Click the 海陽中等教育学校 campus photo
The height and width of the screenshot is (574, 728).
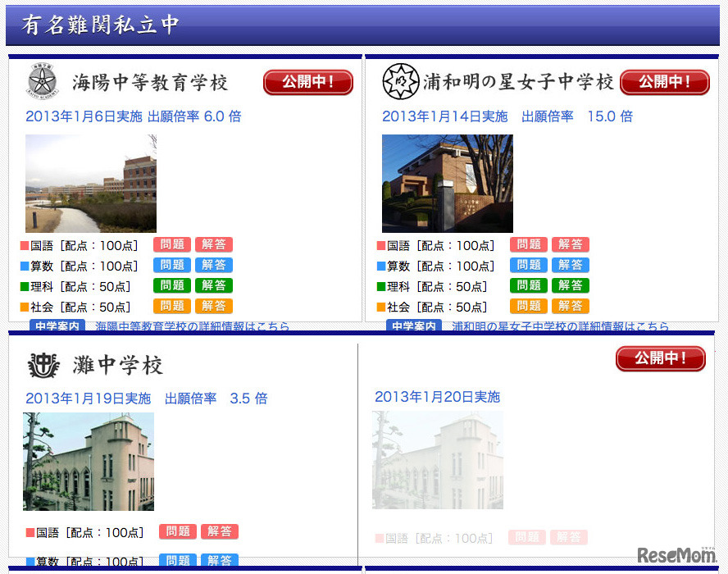91,184
